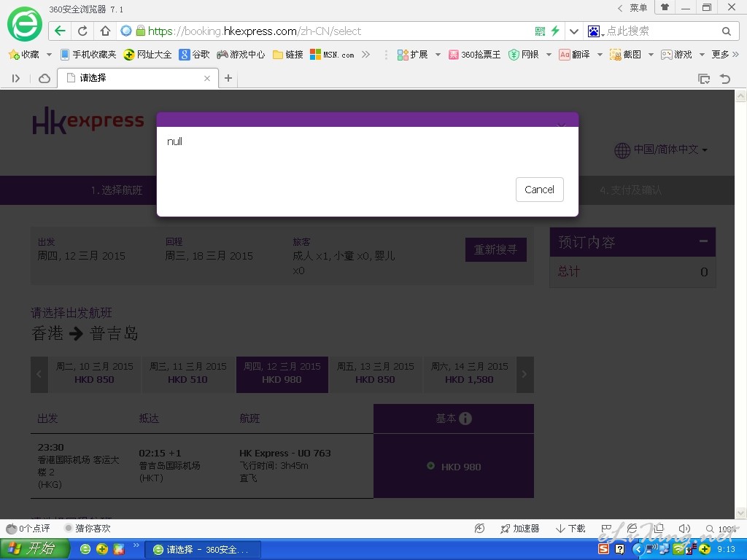The height and width of the screenshot is (560, 747).
Task: Click the 重新搜寻 button
Action: coord(495,249)
